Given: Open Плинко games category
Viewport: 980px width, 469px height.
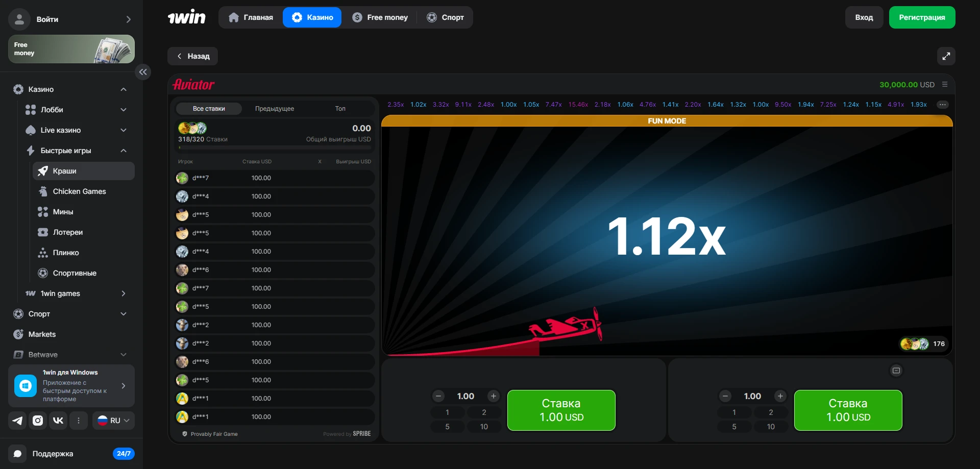Looking at the screenshot, I should click(84, 253).
